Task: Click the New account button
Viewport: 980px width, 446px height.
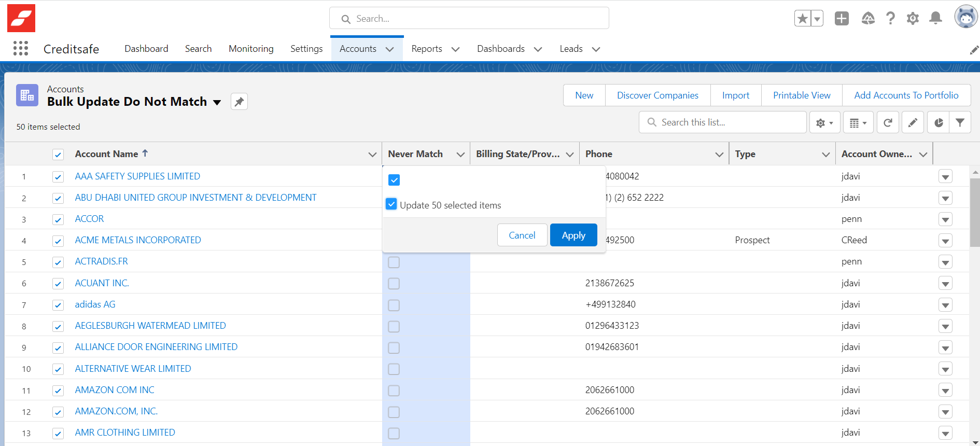Action: [x=584, y=95]
